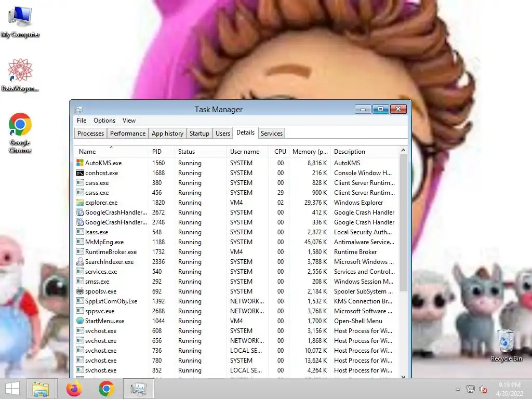Select MsMpEng.exe process icon
This screenshot has width=532, height=399.
click(79, 242)
